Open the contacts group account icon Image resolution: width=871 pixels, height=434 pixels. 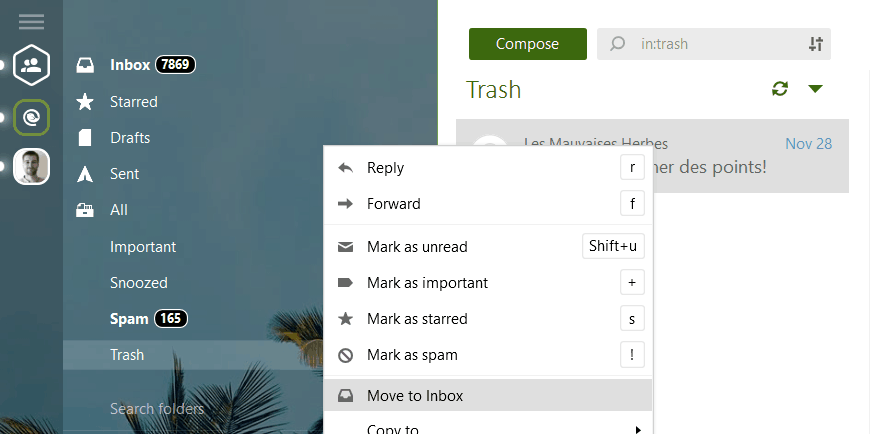click(x=31, y=66)
